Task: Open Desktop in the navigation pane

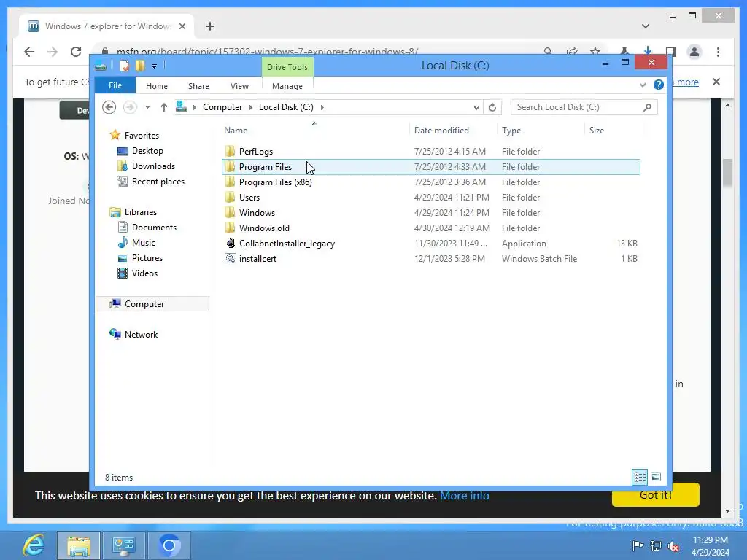Action: tap(147, 150)
